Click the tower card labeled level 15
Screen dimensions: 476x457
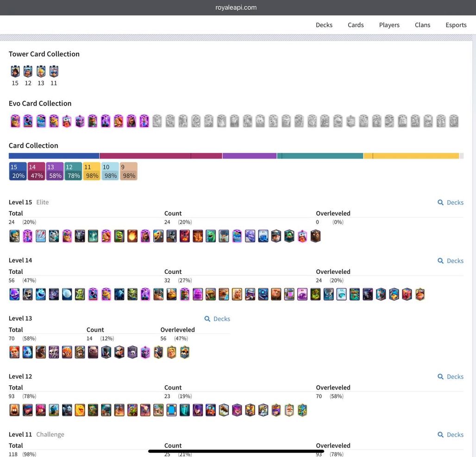[x=15, y=72]
